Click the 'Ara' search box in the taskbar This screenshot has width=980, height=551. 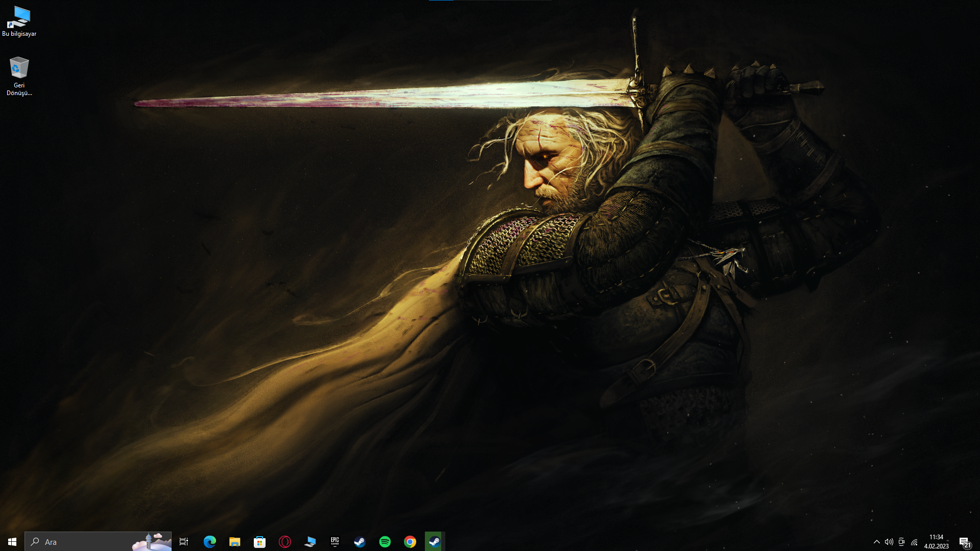[x=98, y=541]
